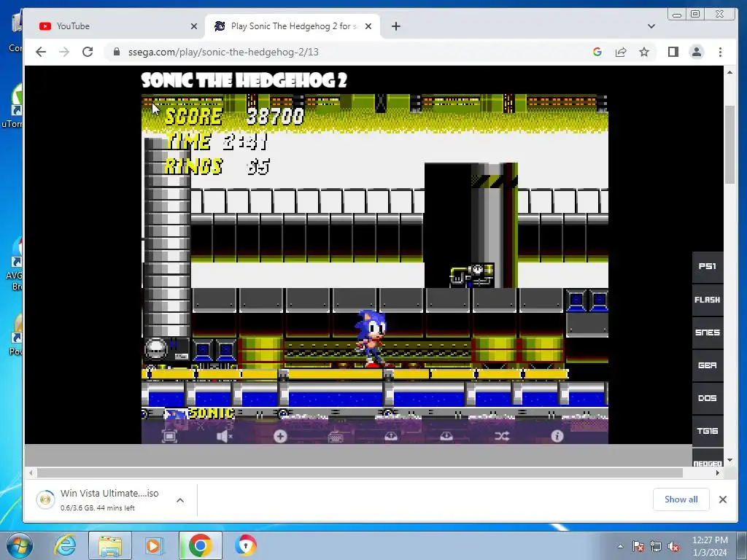Click the scroll right arrow at bottom
747x560 pixels.
tap(718, 472)
